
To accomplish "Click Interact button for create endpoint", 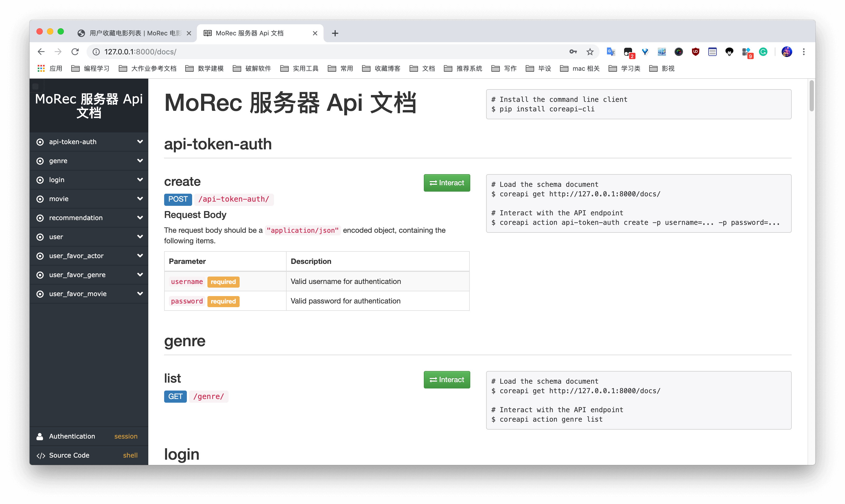I will 447,182.
